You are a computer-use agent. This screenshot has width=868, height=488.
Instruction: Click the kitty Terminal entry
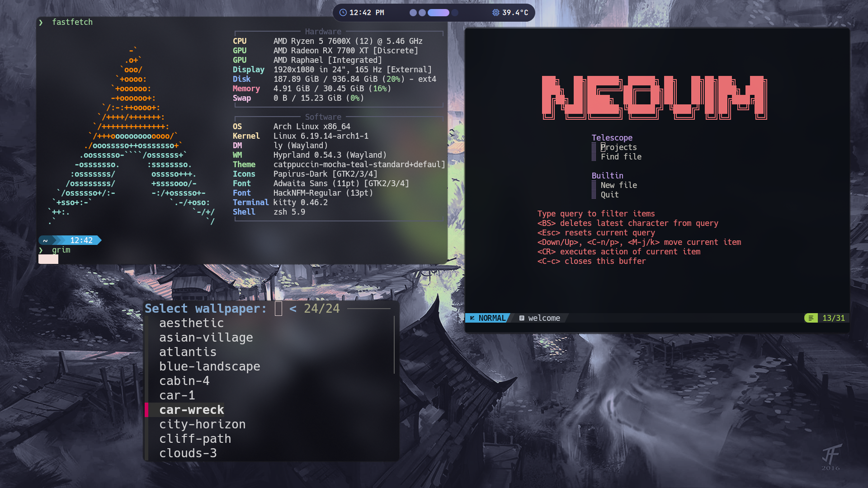(x=301, y=202)
